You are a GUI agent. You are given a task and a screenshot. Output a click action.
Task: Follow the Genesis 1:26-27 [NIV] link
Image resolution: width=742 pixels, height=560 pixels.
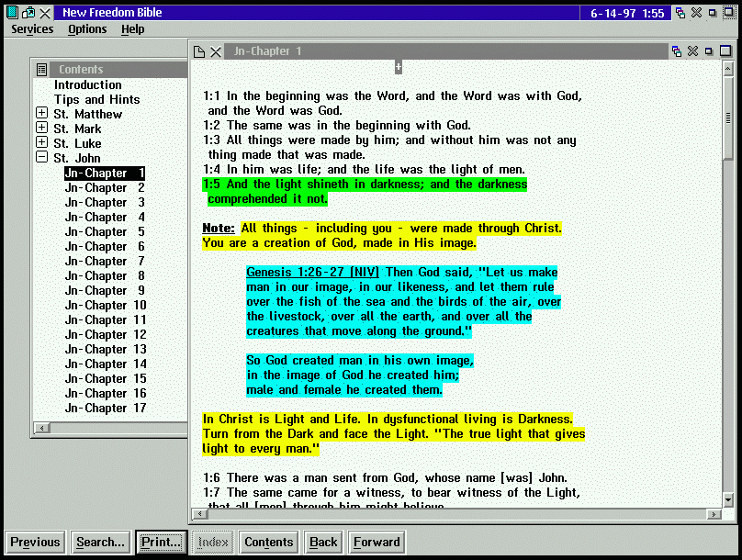pos(313,273)
